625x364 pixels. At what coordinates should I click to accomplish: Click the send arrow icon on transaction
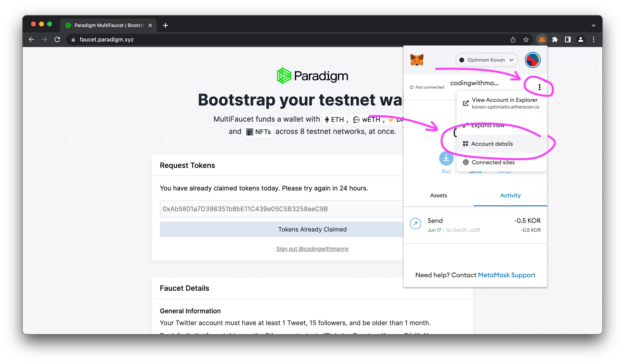point(415,224)
